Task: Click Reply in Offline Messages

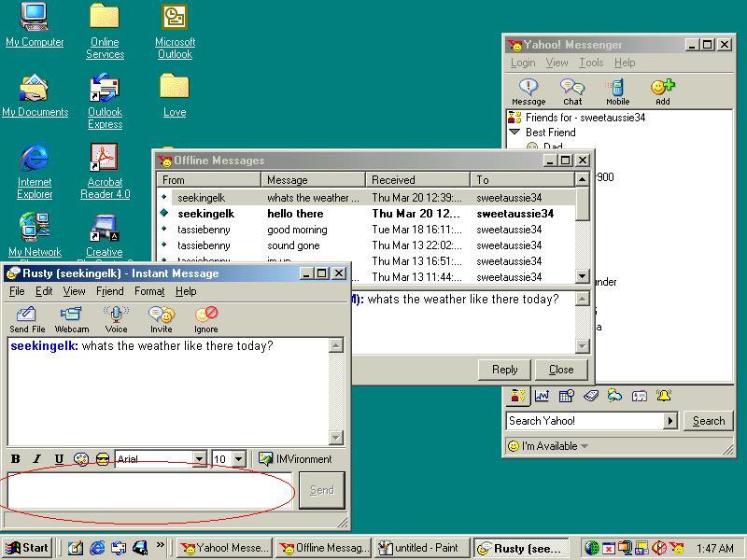Action: pos(504,369)
